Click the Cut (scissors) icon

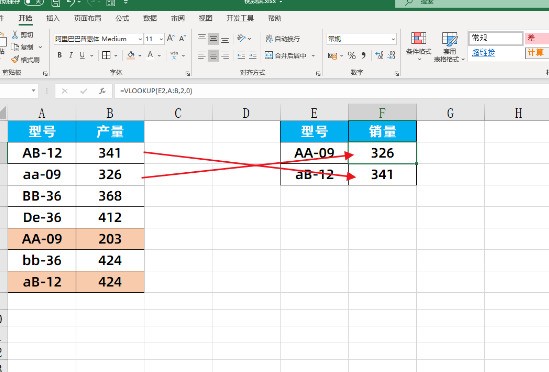(15, 35)
